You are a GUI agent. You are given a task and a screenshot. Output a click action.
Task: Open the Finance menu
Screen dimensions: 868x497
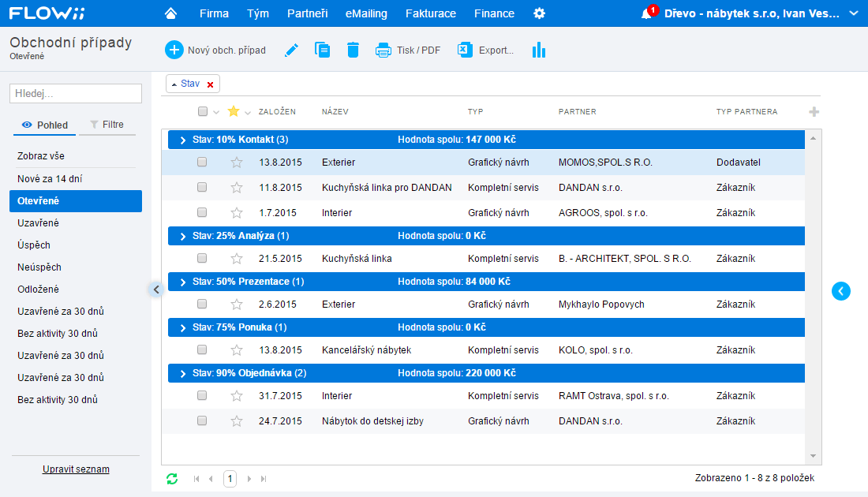(494, 13)
